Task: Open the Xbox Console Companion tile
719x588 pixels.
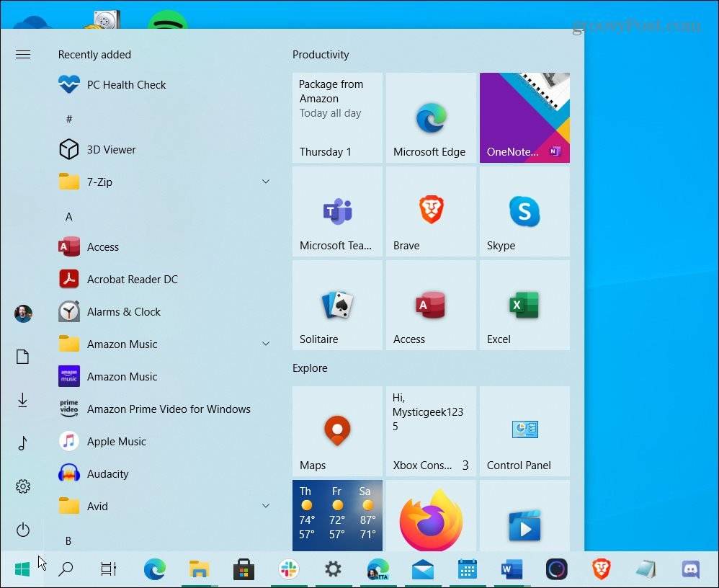Action: 431,431
